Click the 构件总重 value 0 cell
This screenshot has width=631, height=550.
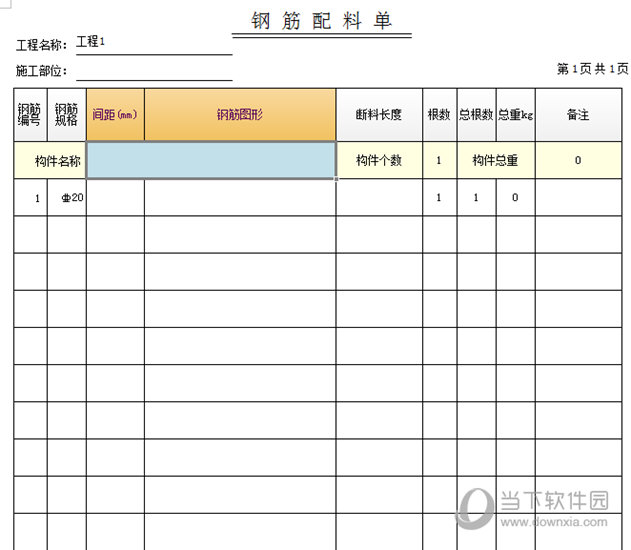[578, 160]
